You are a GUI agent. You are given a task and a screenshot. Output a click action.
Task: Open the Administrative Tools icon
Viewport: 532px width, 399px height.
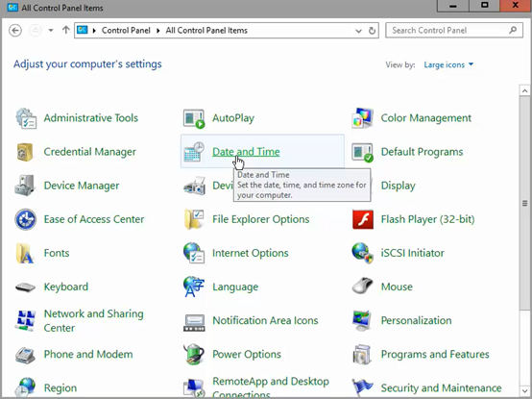[26, 118]
